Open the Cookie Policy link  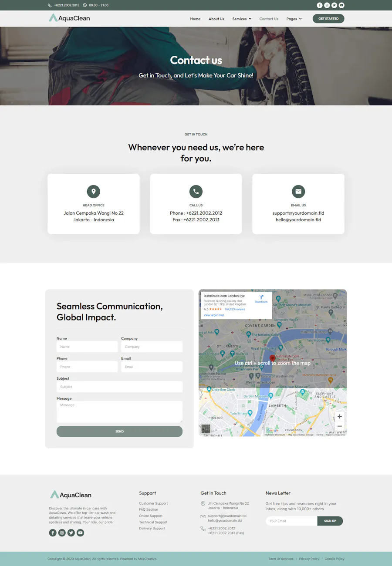coord(335,559)
